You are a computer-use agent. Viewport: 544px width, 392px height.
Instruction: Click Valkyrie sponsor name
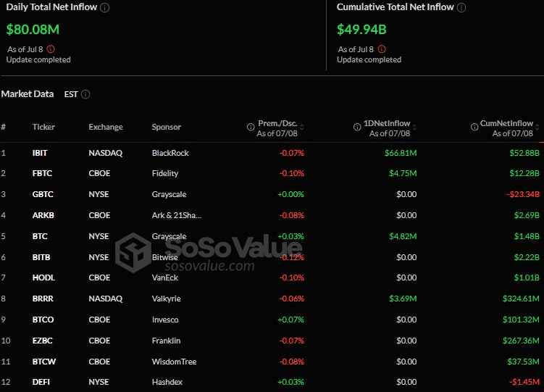(167, 299)
